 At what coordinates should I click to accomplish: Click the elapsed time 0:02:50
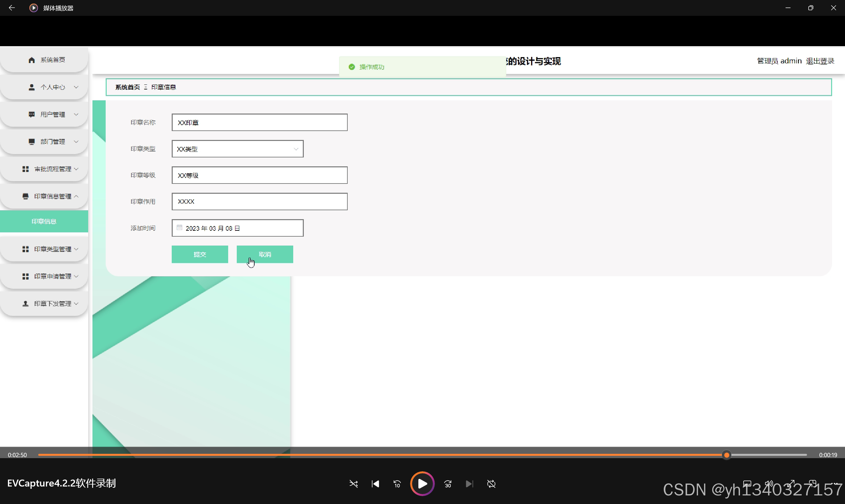tap(17, 455)
